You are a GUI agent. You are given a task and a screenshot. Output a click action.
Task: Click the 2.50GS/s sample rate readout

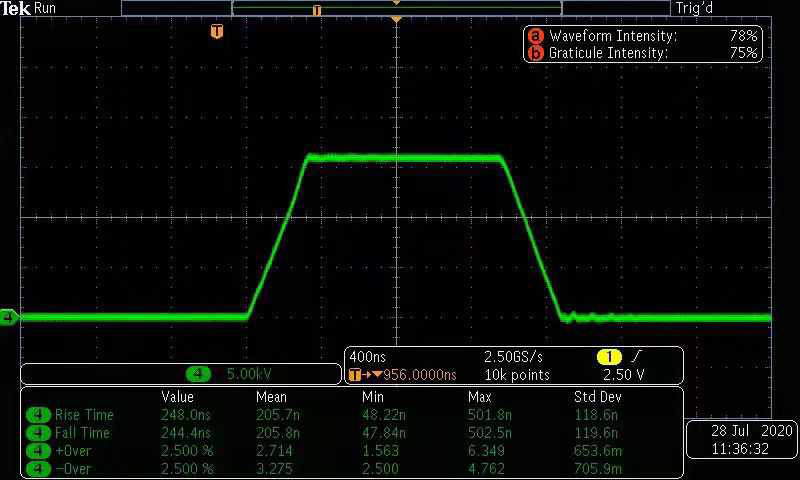pos(513,357)
